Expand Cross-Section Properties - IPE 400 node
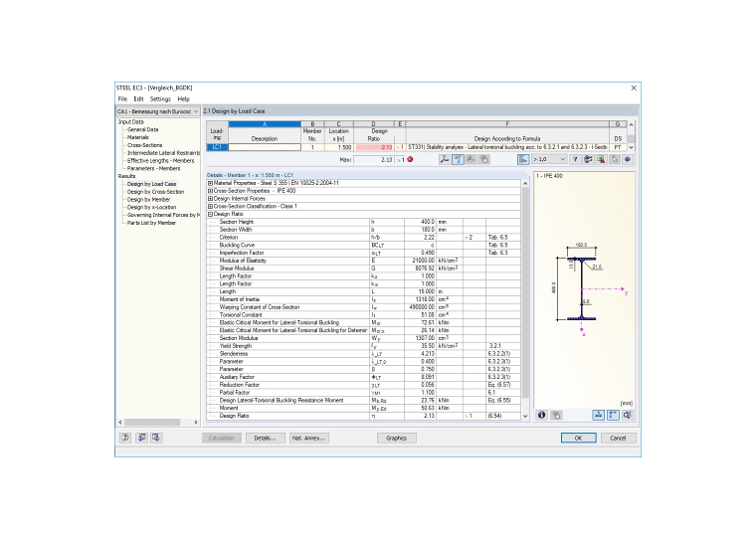This screenshot has height=539, width=756. 210,191
